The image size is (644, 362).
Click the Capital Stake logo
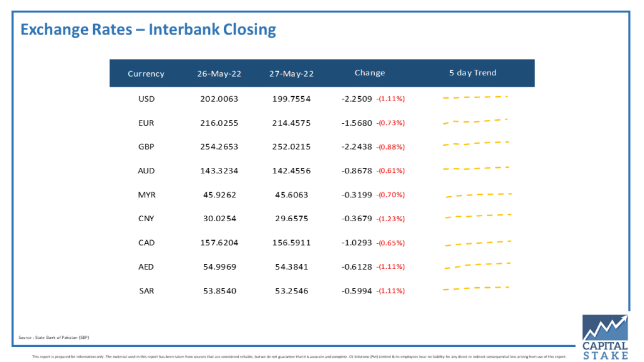coord(604,336)
